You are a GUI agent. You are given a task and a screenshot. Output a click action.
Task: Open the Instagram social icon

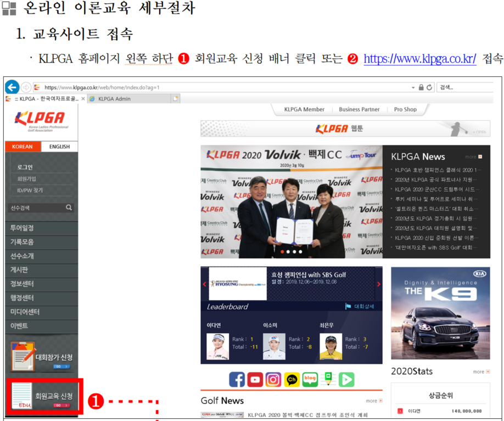[x=273, y=379]
